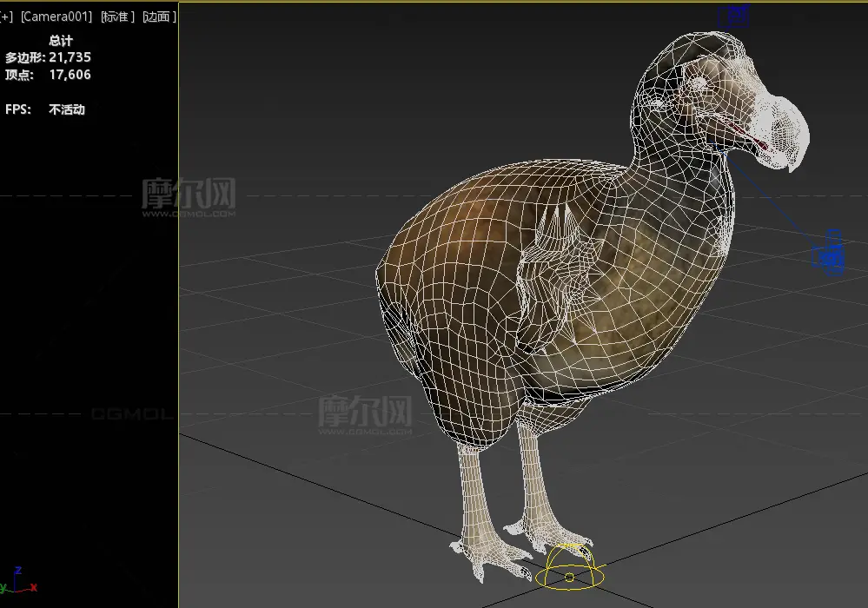Image resolution: width=868 pixels, height=608 pixels.
Task: Click the FPS 不活动 status text
Action: tap(45, 109)
